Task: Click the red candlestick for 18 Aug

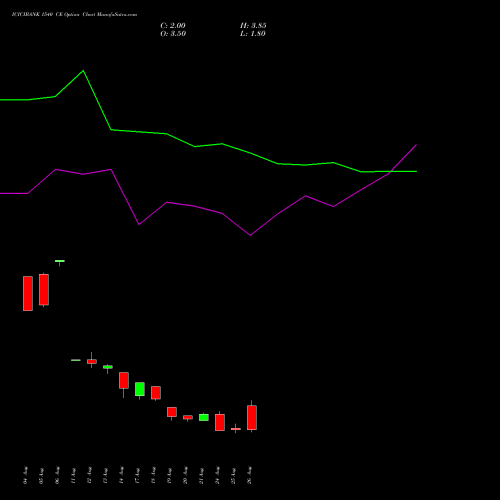Action: click(156, 393)
